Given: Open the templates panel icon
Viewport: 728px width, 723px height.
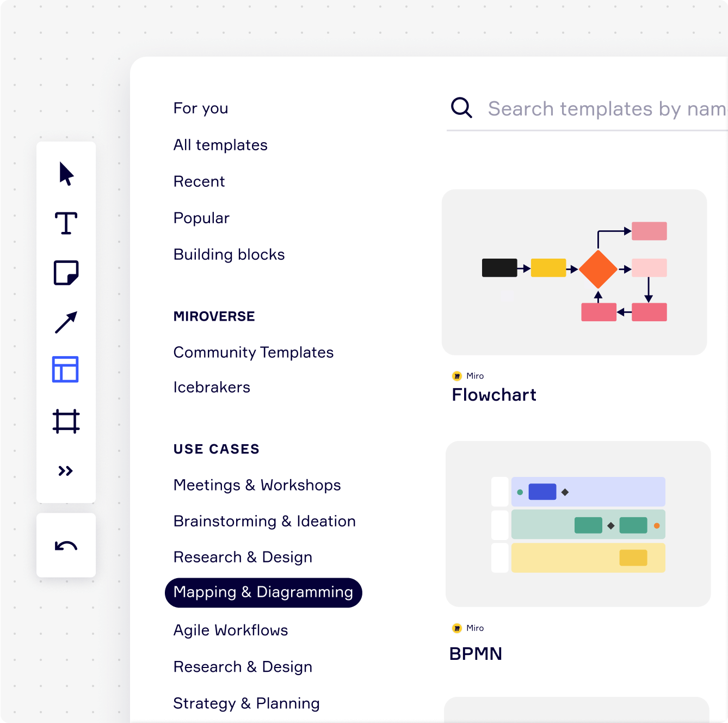Looking at the screenshot, I should [x=65, y=369].
